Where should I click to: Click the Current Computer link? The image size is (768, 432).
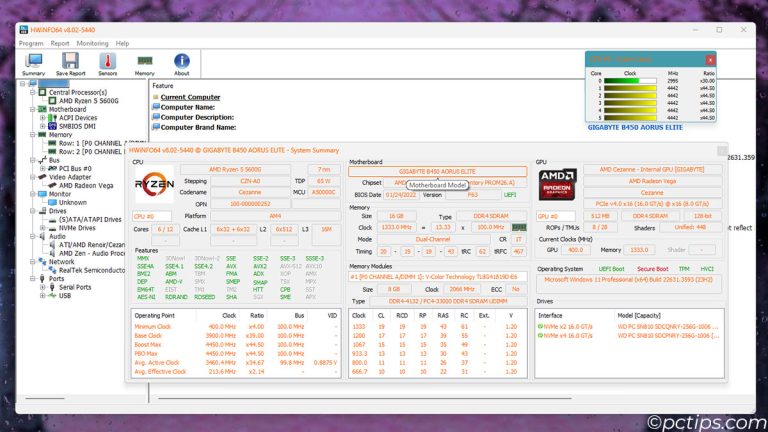click(191, 97)
